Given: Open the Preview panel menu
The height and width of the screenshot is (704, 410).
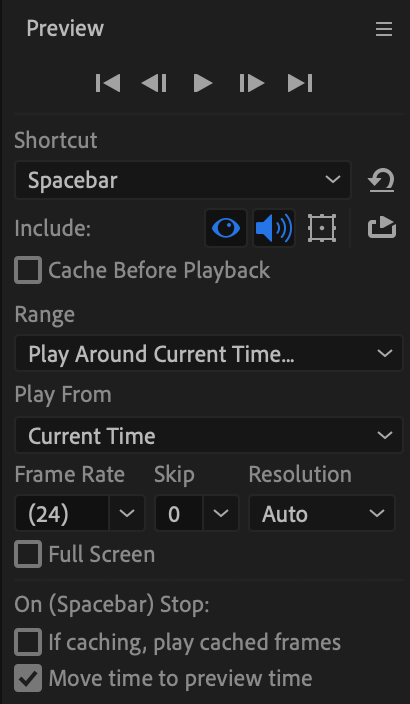Looking at the screenshot, I should tap(384, 30).
